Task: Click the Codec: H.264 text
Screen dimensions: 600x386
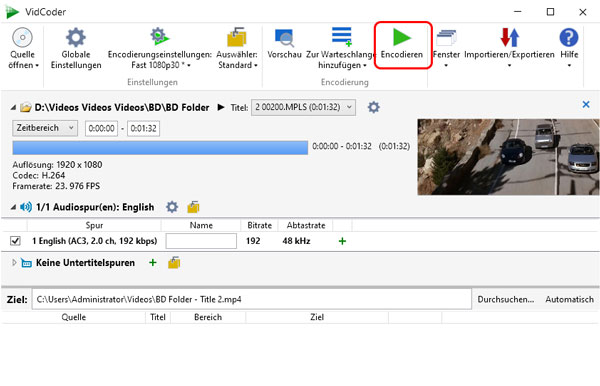Action: [39, 176]
